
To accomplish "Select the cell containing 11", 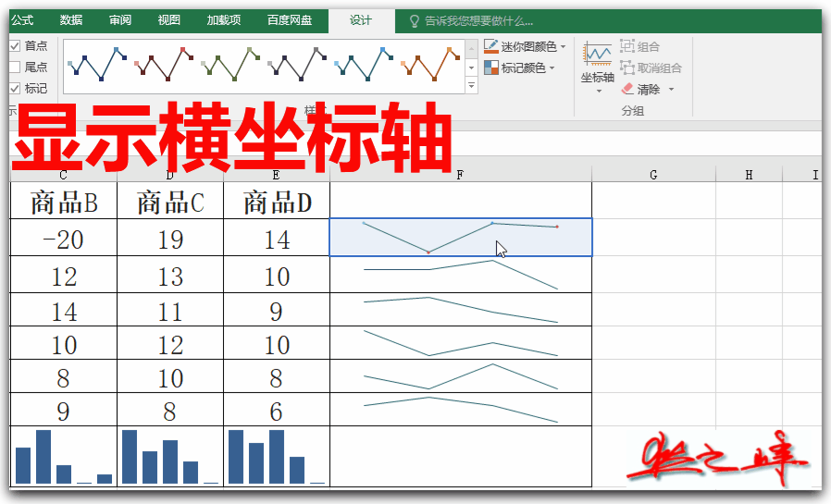I will pyautogui.click(x=170, y=310).
